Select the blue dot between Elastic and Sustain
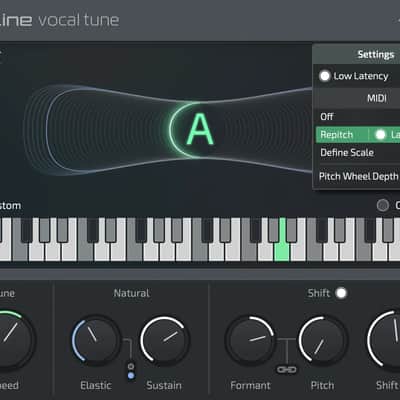 pyautogui.click(x=131, y=376)
